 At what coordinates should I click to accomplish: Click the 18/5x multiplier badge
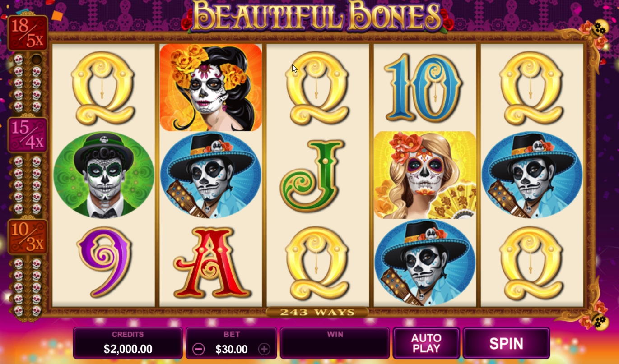pyautogui.click(x=28, y=33)
